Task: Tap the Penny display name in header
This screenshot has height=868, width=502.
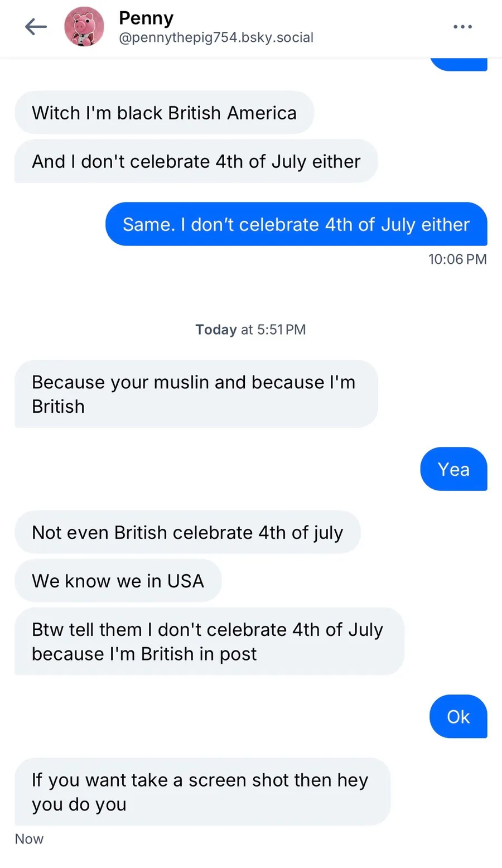Action: 146,18
